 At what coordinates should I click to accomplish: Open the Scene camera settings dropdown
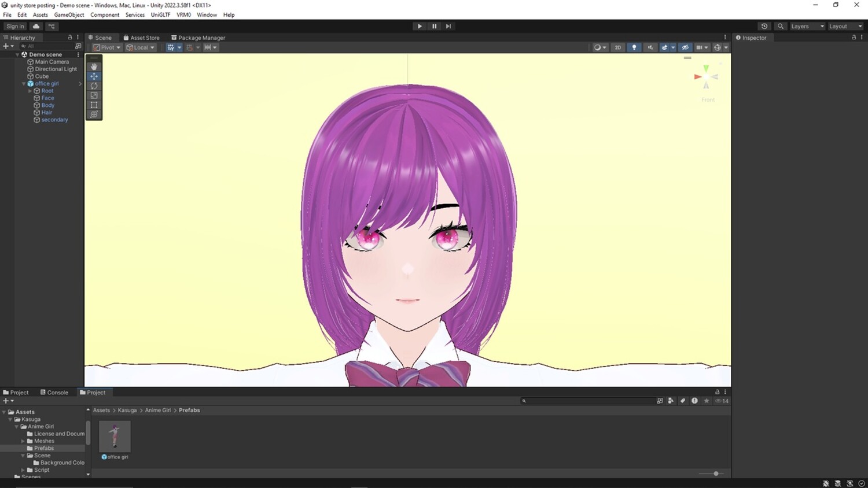(x=702, y=47)
